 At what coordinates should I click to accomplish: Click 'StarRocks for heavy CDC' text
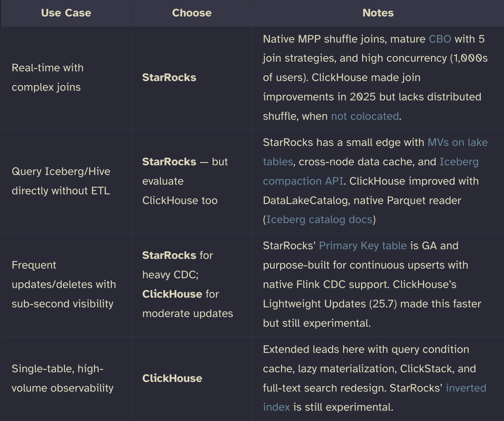178,265
